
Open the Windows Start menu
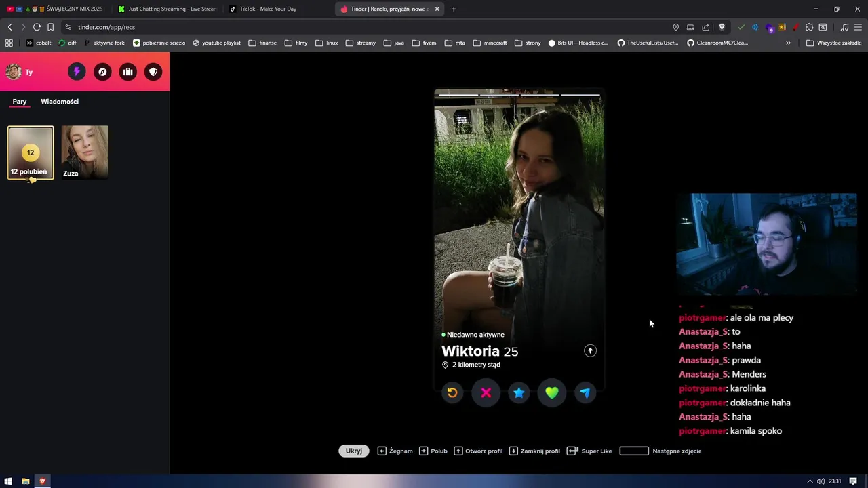[x=9, y=481]
